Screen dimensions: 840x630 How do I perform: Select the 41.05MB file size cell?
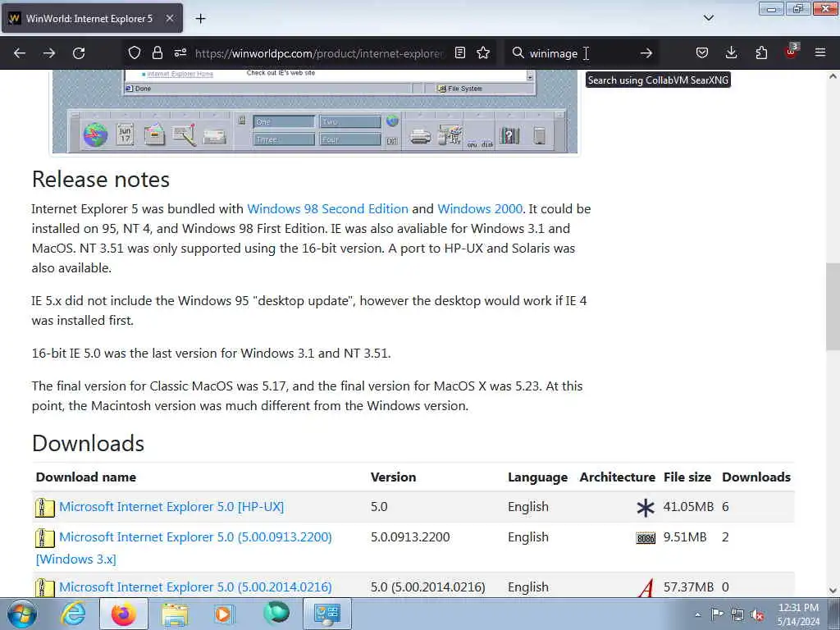click(x=688, y=507)
